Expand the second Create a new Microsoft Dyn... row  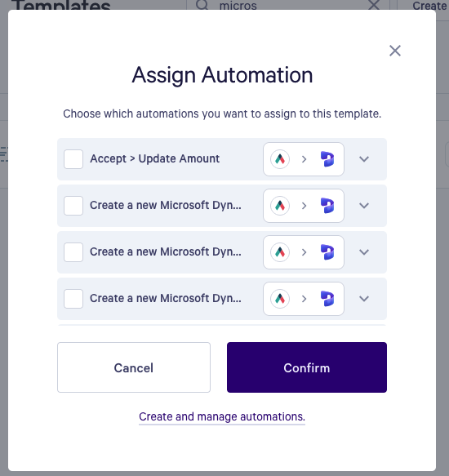click(364, 206)
